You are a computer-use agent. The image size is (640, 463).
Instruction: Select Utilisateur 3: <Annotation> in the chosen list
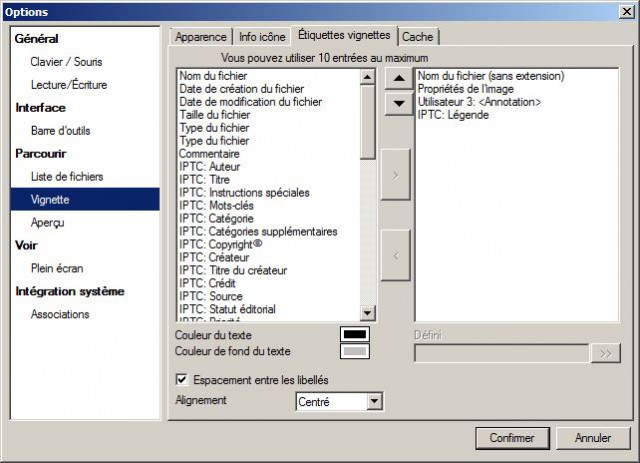479,102
